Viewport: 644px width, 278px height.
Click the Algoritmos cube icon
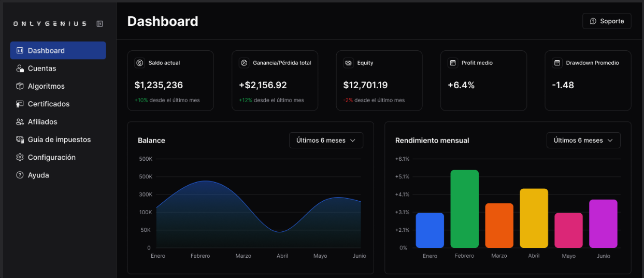tap(20, 86)
